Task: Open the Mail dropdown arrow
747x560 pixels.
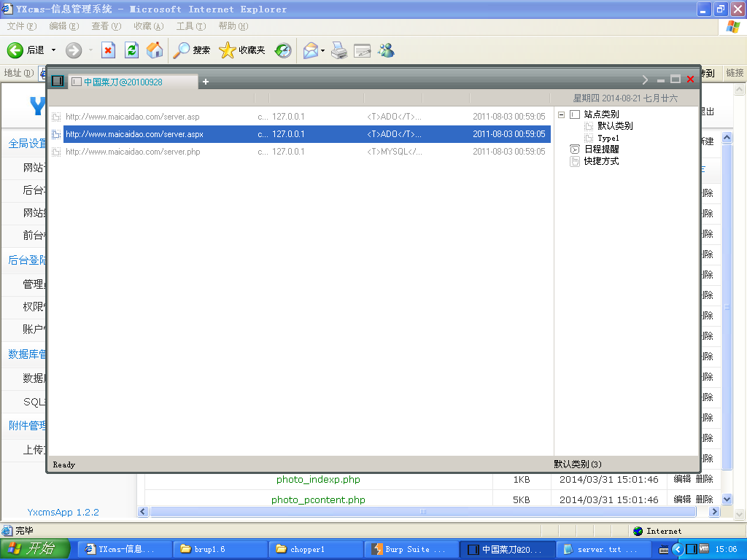Action: [x=323, y=50]
